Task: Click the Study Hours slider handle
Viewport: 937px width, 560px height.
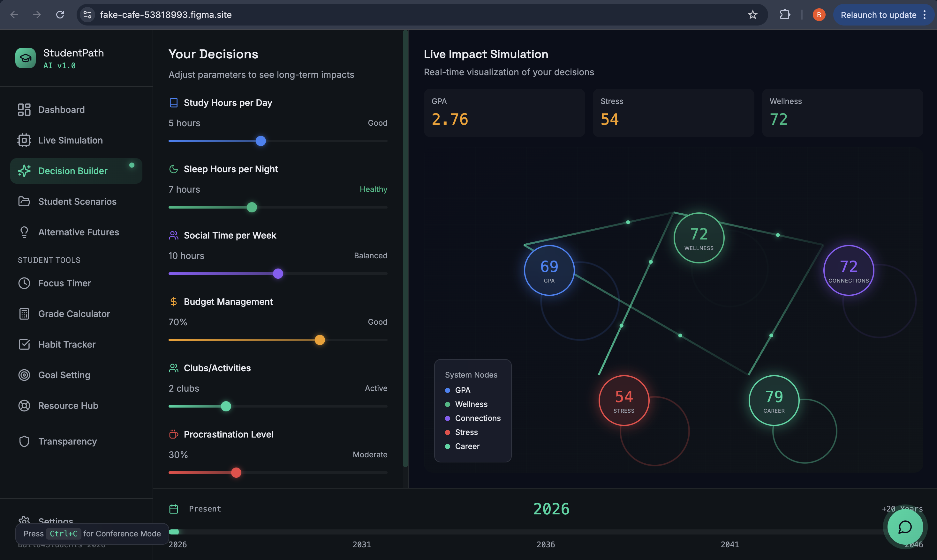Action: click(x=261, y=141)
